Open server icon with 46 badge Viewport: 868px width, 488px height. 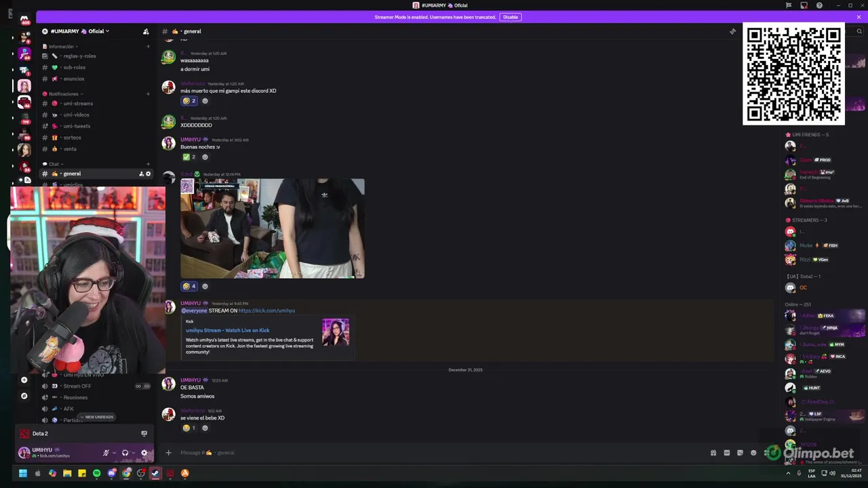click(24, 102)
